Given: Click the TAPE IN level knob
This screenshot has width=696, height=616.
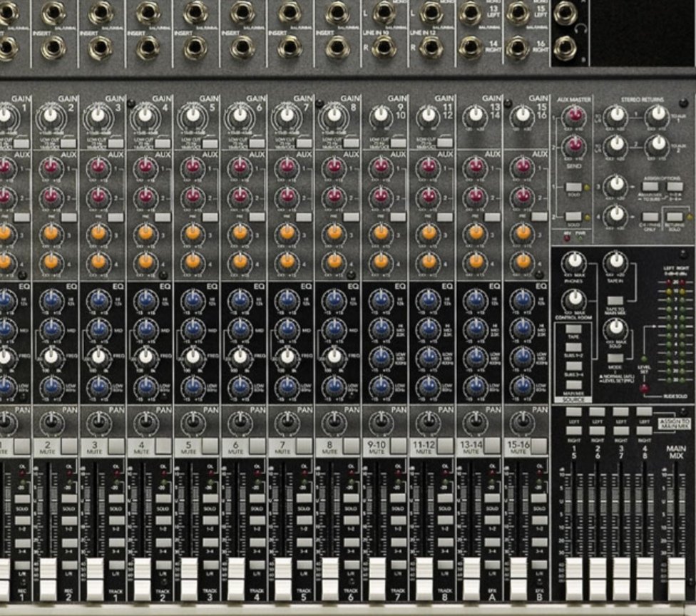Looking at the screenshot, I should coord(615,262).
